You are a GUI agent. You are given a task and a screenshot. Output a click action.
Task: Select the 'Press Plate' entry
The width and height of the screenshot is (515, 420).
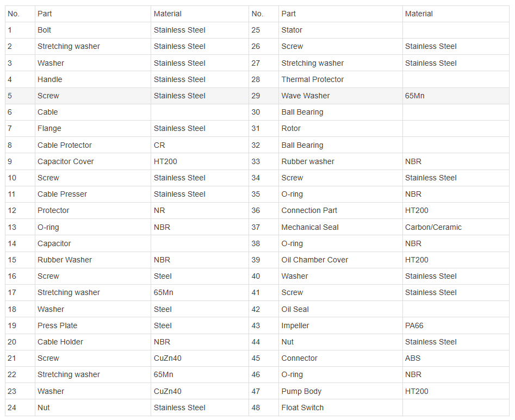pos(93,325)
